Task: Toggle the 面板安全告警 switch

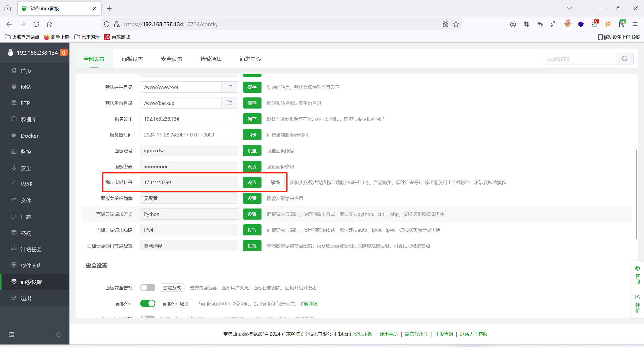Action: point(148,288)
